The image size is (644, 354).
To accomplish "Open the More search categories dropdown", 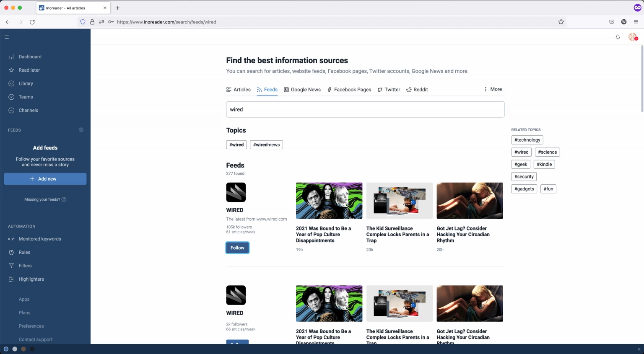I will pos(493,89).
